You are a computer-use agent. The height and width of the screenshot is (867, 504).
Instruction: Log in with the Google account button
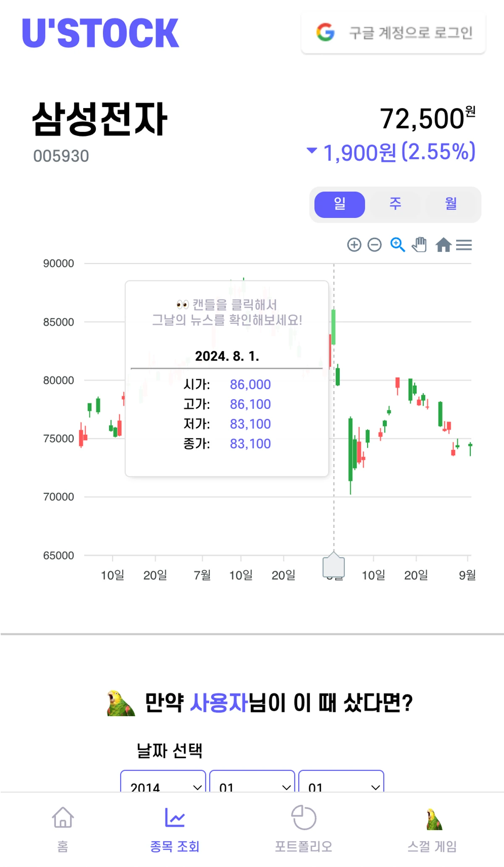point(393,33)
